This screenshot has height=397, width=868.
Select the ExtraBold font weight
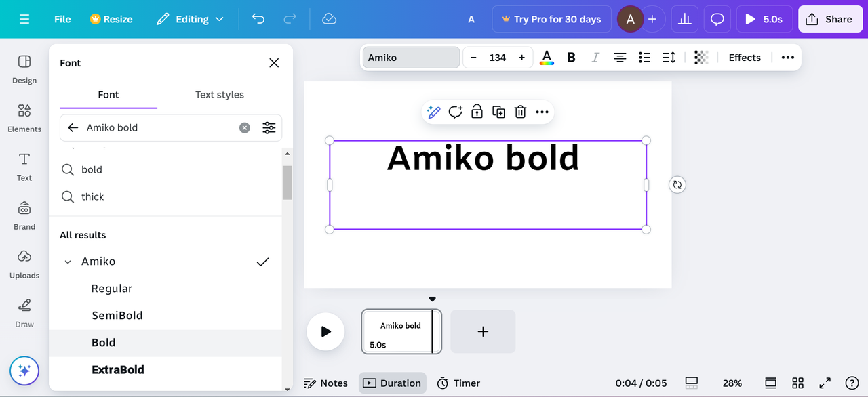click(x=165, y=370)
